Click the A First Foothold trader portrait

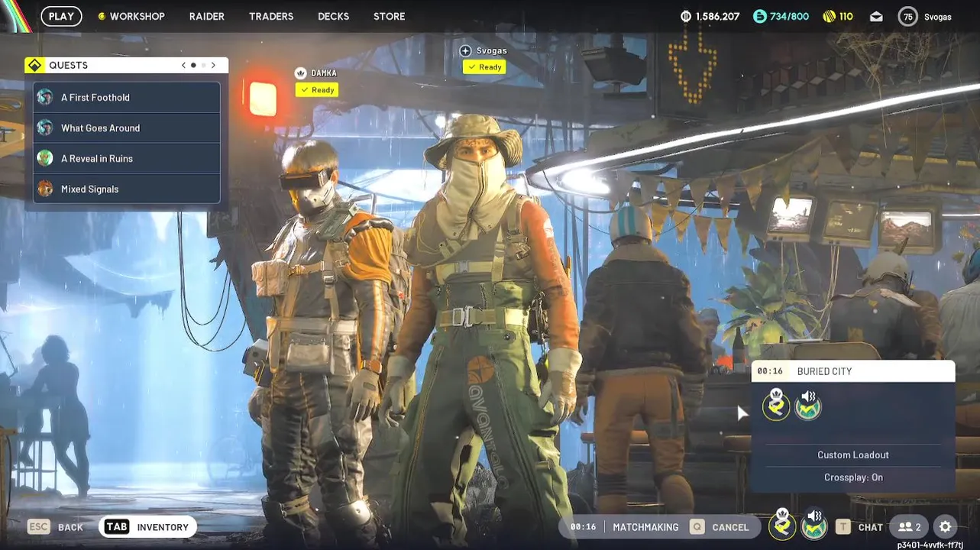[x=45, y=97]
